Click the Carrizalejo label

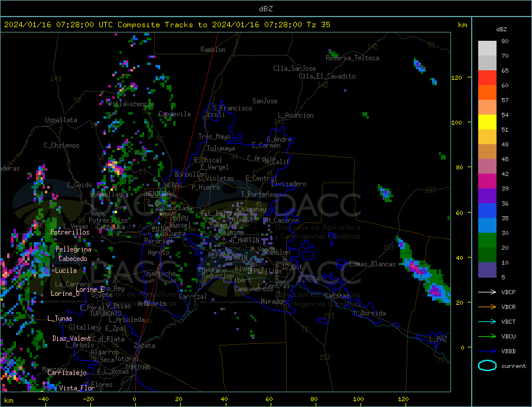pos(67,373)
